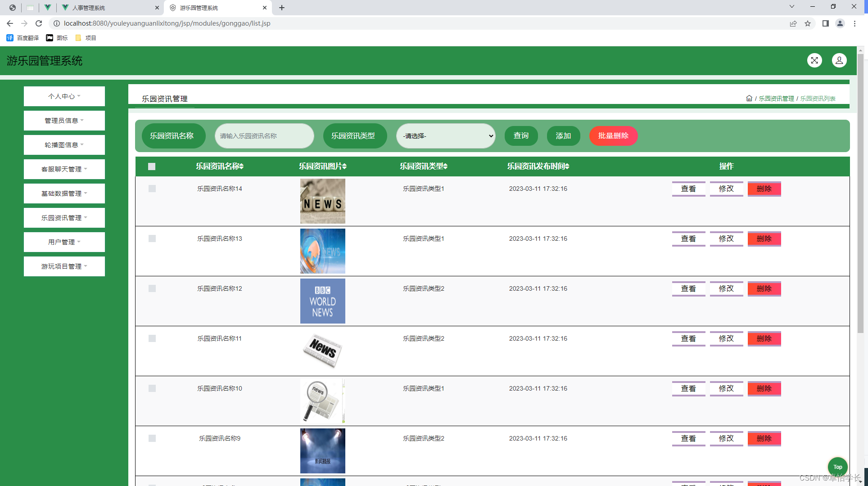868x486 pixels.
Task: Reload the page with the refresh icon
Action: tap(39, 23)
